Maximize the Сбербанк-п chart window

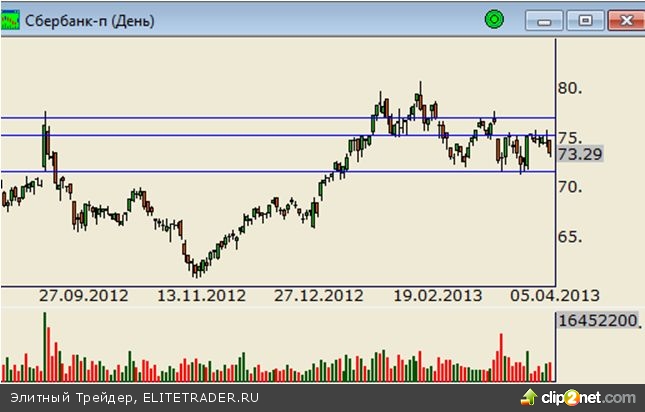(x=584, y=19)
